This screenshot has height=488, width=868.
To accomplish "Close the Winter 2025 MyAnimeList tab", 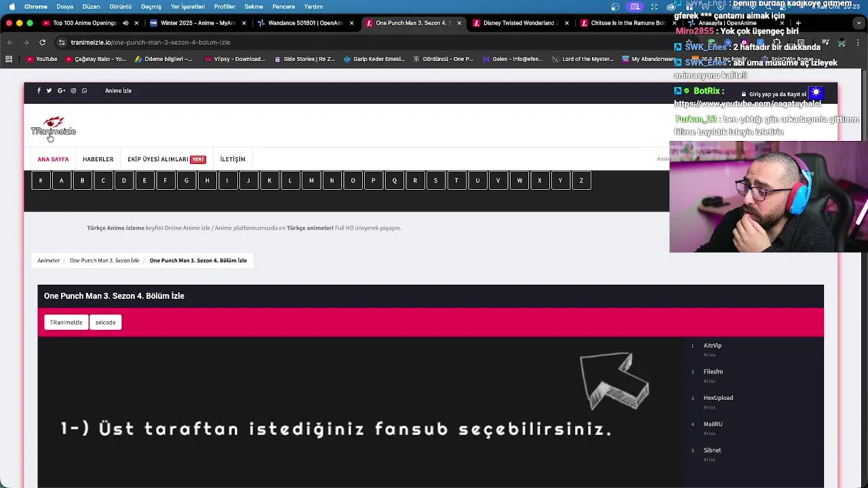I will click(x=244, y=23).
